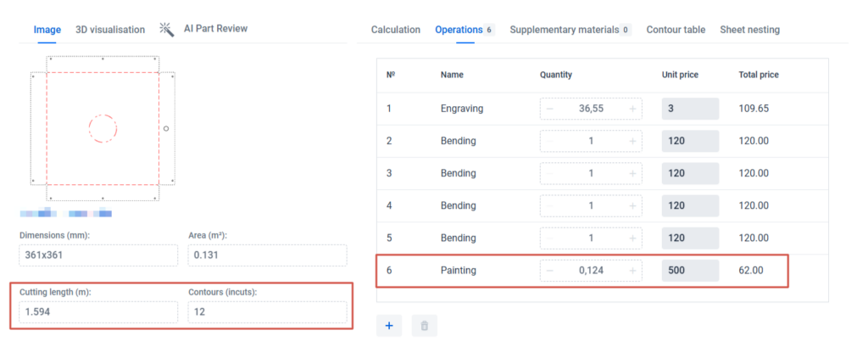Image resolution: width=868 pixels, height=353 pixels.
Task: Go to Sheet nesting tab
Action: tap(749, 30)
